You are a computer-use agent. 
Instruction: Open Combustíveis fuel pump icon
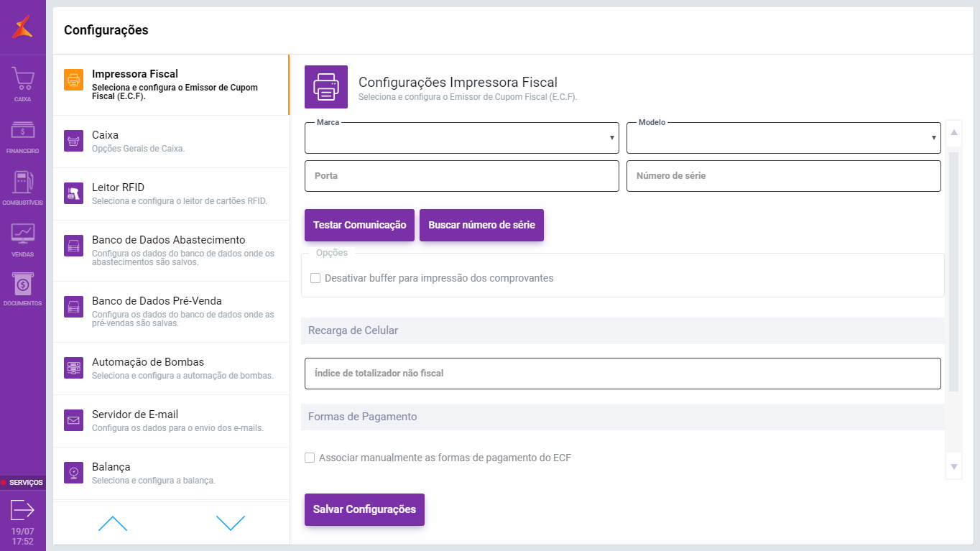[x=23, y=183]
